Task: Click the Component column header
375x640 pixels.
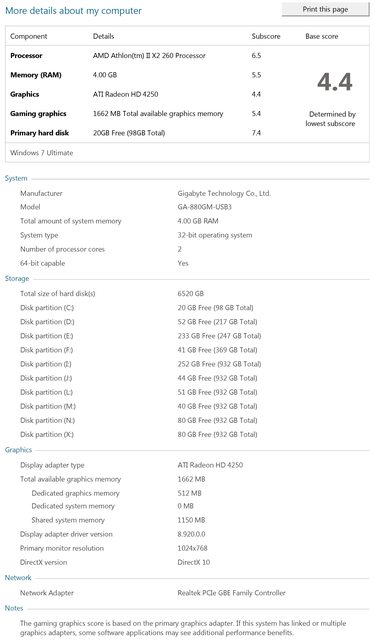Action: pos(29,36)
